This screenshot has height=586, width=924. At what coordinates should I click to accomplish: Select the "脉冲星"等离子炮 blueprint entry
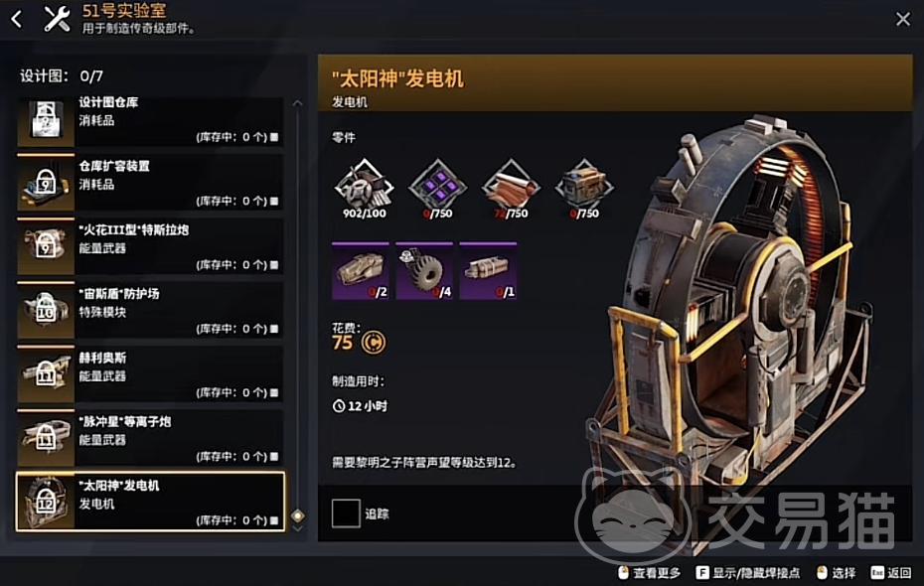150,438
